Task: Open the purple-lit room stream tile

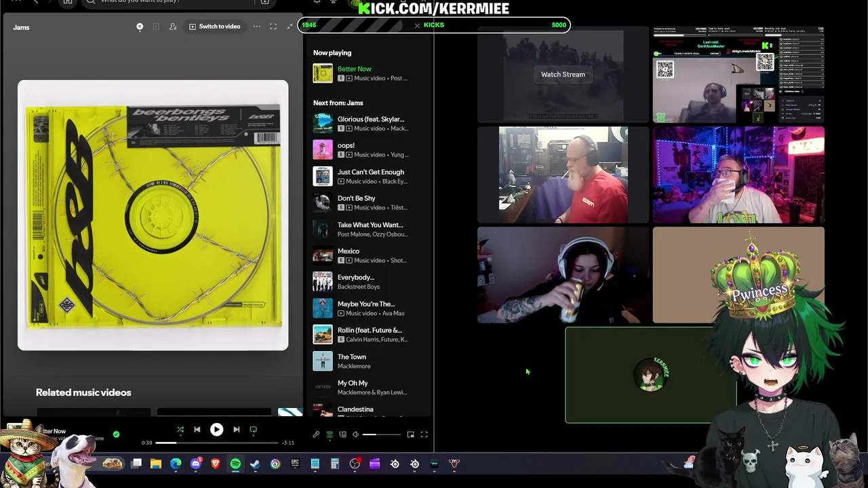Action: [x=738, y=175]
